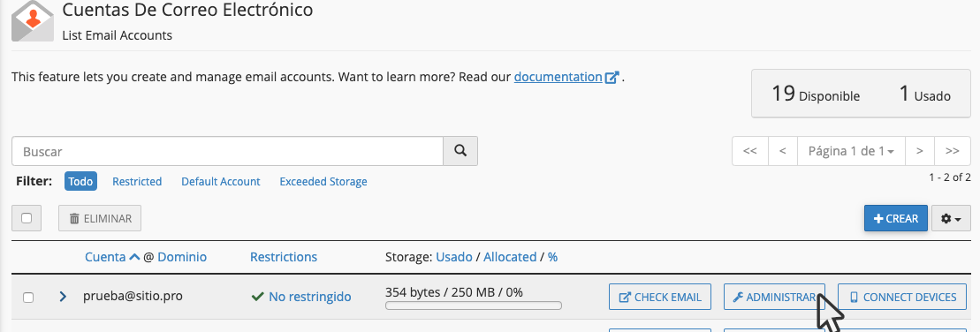The width and height of the screenshot is (980, 332).
Task: Select the Restricted filter
Action: click(137, 182)
